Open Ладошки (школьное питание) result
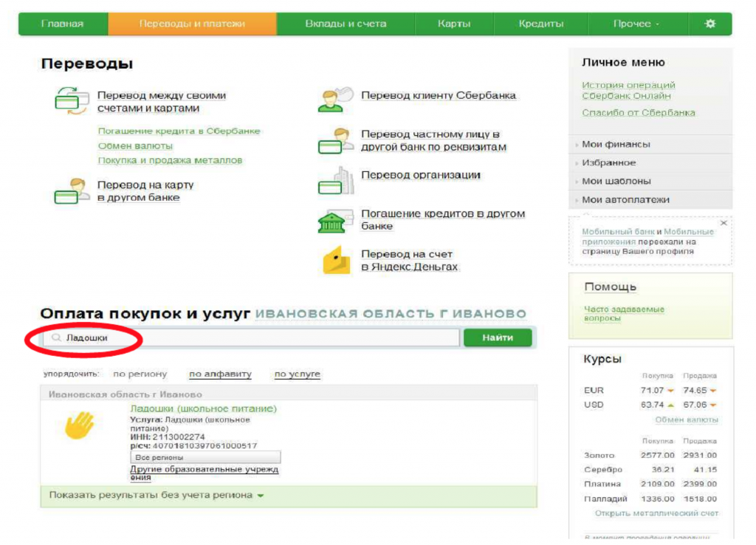756x545 pixels. pos(204,408)
